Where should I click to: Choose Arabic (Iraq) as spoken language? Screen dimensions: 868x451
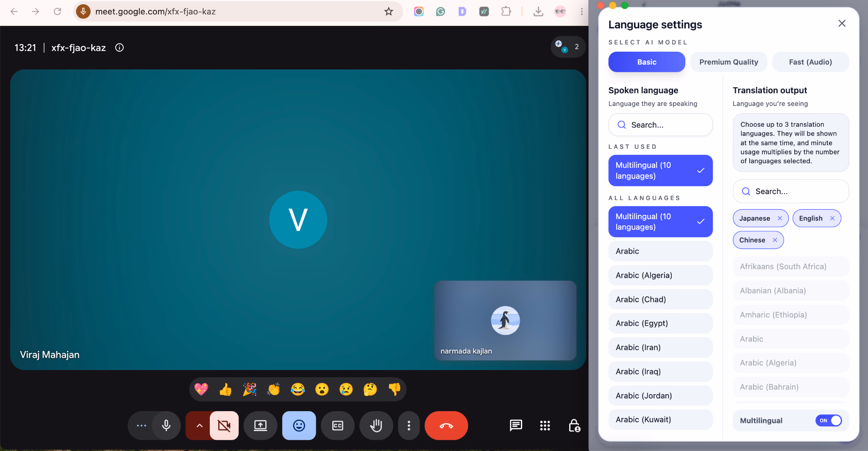(x=660, y=371)
